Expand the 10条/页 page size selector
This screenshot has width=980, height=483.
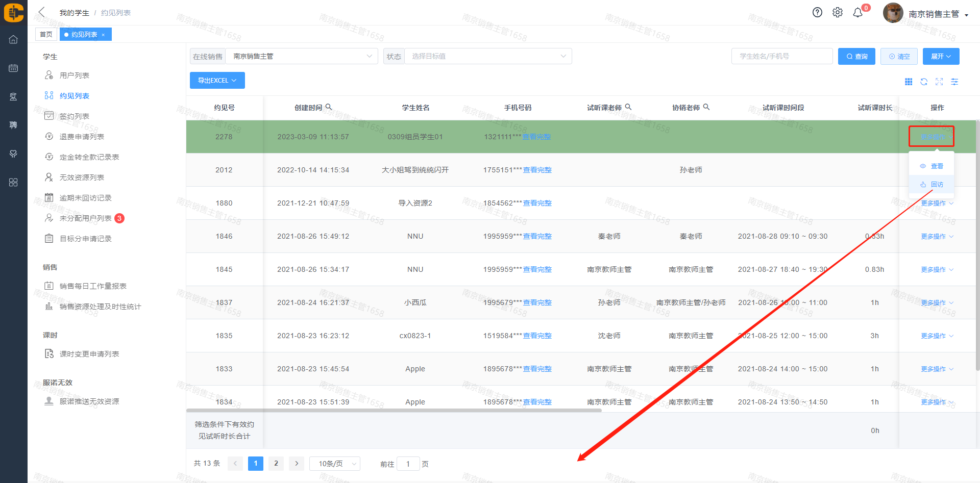335,464
